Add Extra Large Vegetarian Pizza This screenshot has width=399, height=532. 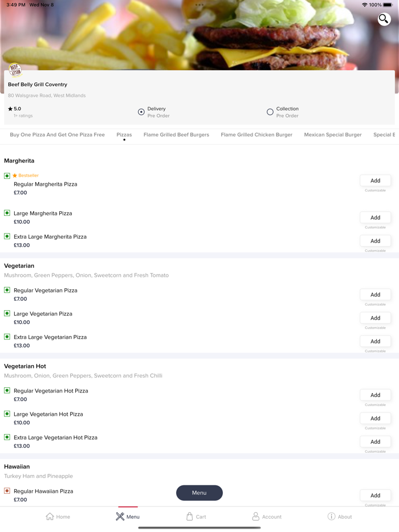click(375, 341)
